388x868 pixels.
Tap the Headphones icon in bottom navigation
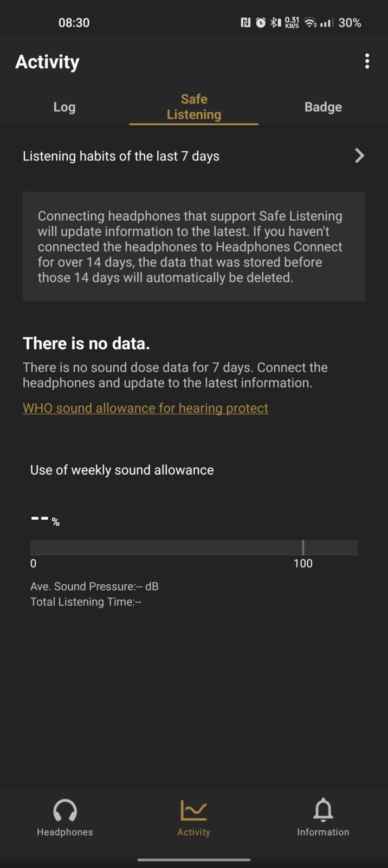(x=65, y=811)
